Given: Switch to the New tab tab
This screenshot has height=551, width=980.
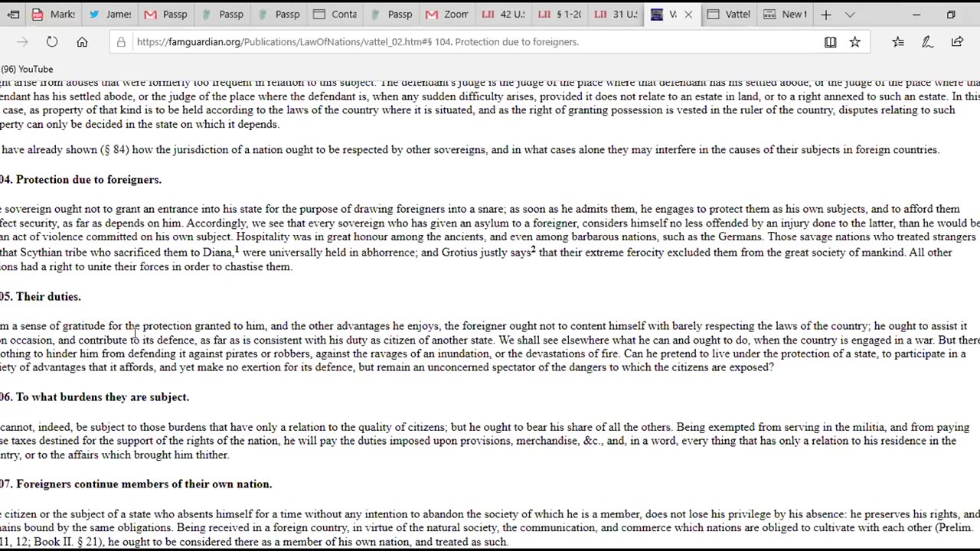Looking at the screenshot, I should (x=784, y=15).
